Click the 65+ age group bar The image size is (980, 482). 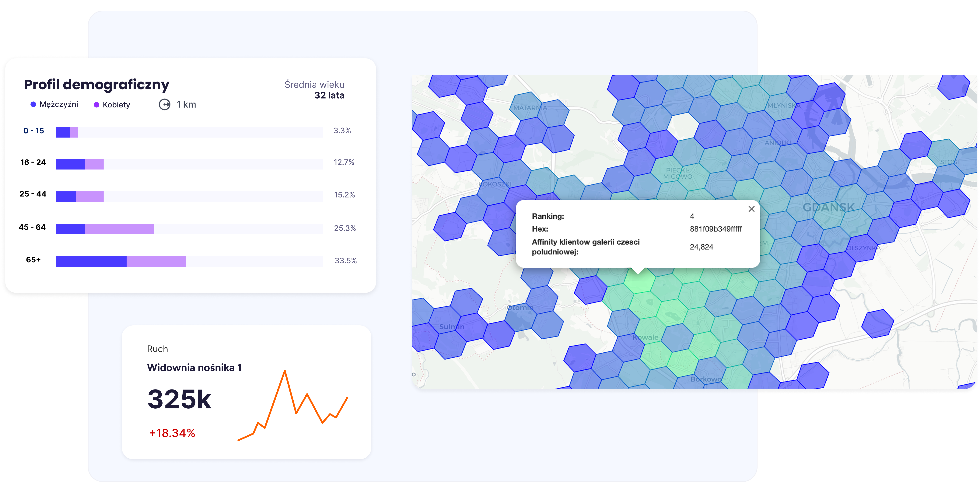[x=121, y=261]
